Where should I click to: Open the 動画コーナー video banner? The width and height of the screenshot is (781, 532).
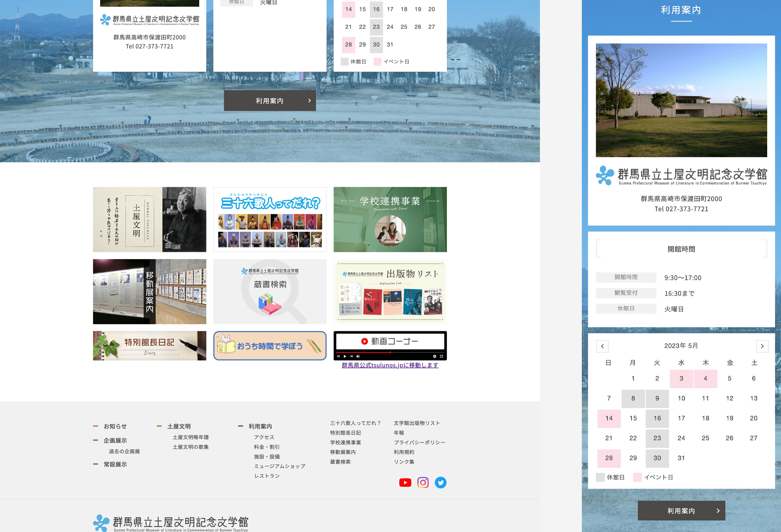[x=390, y=345]
